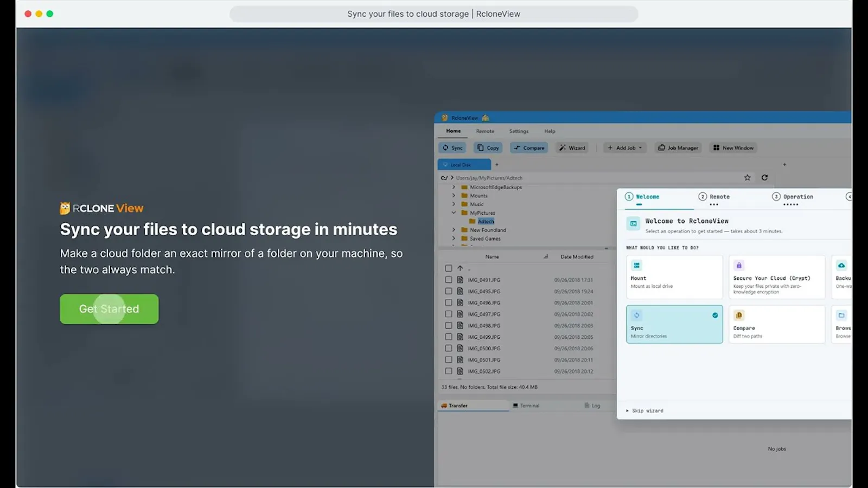The height and width of the screenshot is (488, 868).
Task: Choose the Compare Diff two paths card
Action: tap(777, 324)
